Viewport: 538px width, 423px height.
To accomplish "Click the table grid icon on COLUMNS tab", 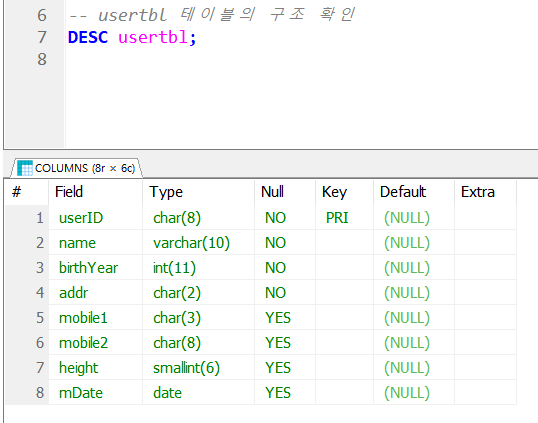I will 25,168.
